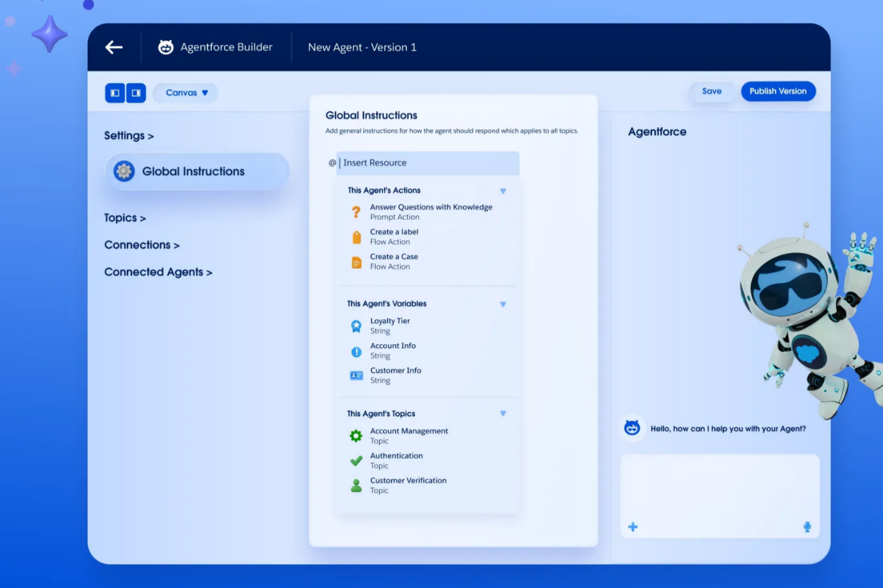This screenshot has width=883, height=588.
Task: Select Answer Questions with Knowledge question icon
Action: tap(356, 212)
